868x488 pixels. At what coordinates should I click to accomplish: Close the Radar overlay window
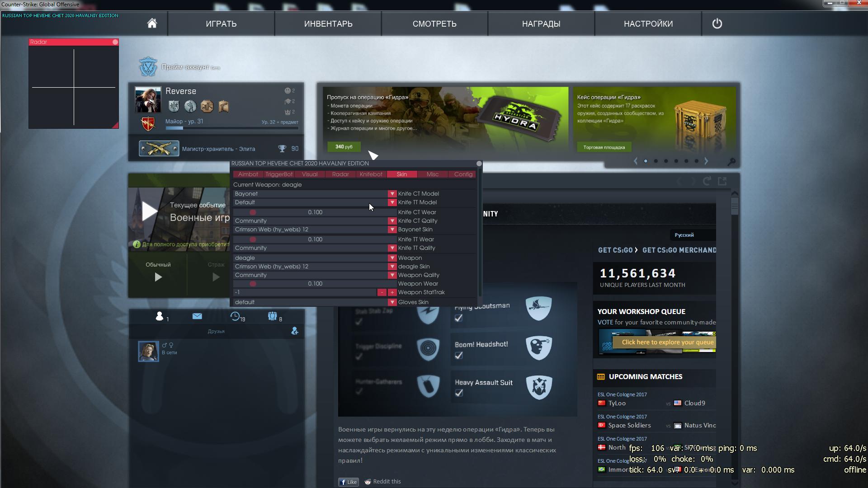click(x=115, y=42)
